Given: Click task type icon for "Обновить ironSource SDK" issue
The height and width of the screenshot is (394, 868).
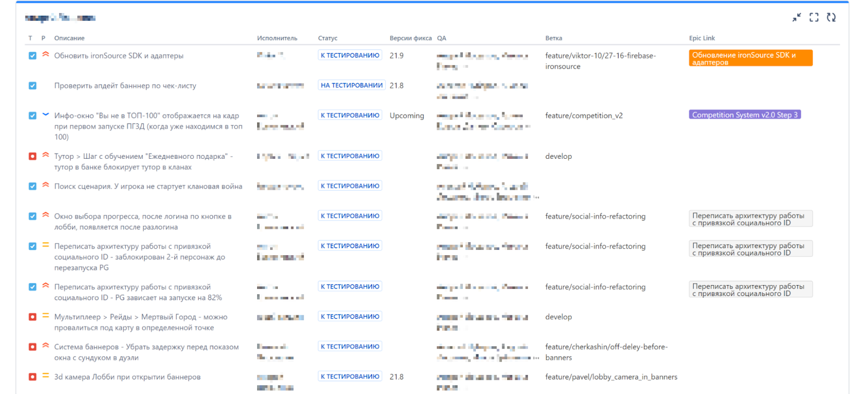Looking at the screenshot, I should coord(33,56).
